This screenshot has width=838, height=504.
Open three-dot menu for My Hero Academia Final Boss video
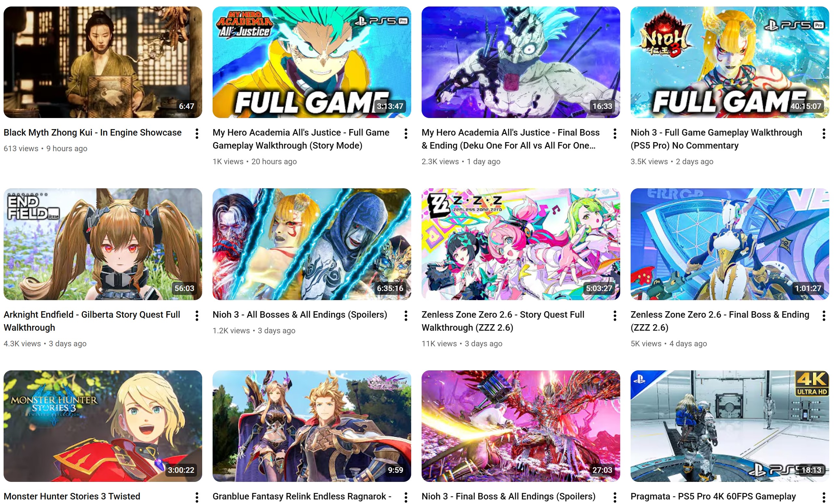(x=615, y=134)
